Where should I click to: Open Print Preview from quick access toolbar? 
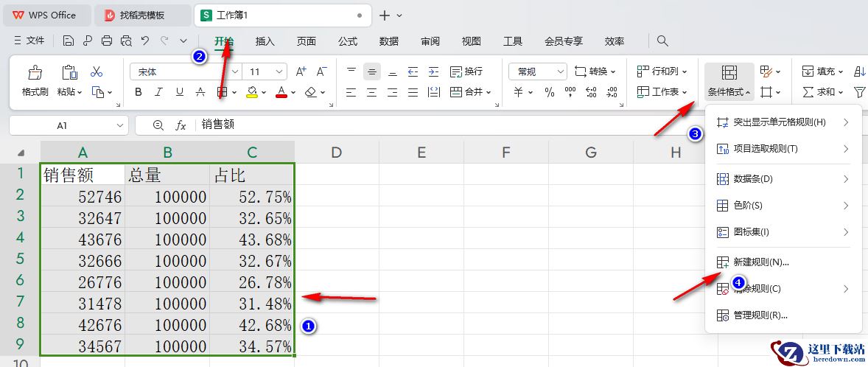[126, 41]
